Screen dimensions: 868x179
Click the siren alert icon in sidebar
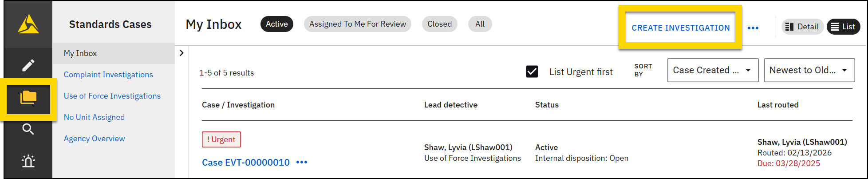click(28, 161)
